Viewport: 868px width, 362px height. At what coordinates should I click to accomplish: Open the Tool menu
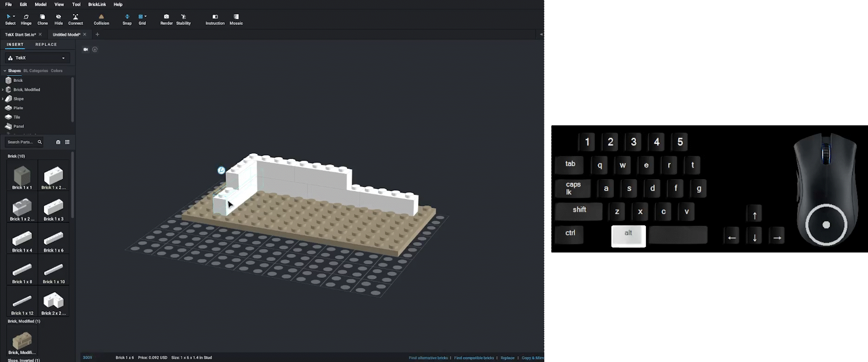coord(76,5)
